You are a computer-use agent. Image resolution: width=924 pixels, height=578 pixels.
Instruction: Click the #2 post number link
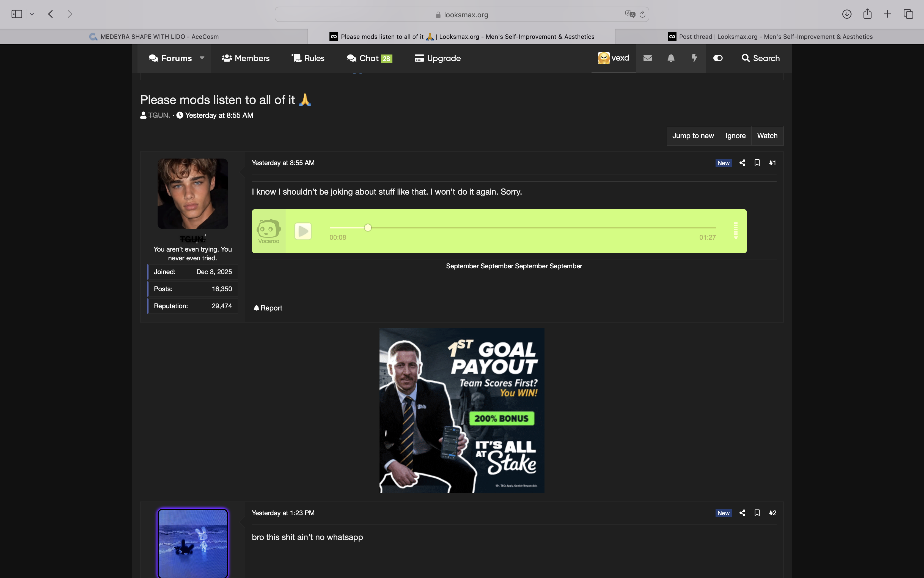pyautogui.click(x=772, y=512)
